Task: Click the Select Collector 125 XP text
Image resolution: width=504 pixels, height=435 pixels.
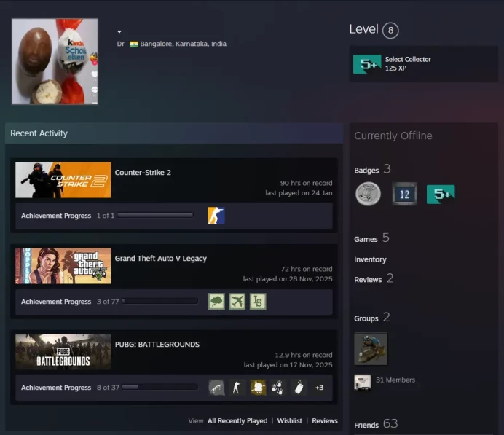Action: click(408, 63)
